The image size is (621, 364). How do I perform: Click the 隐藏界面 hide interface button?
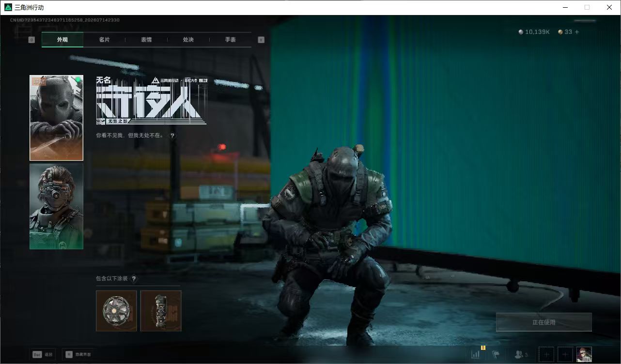pos(78,354)
